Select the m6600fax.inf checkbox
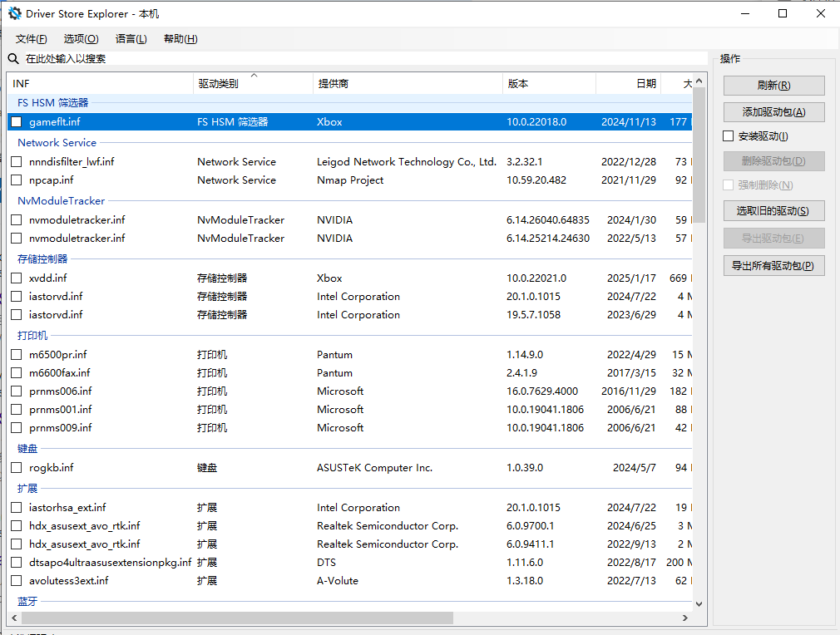The height and width of the screenshot is (635, 840). pyautogui.click(x=17, y=372)
